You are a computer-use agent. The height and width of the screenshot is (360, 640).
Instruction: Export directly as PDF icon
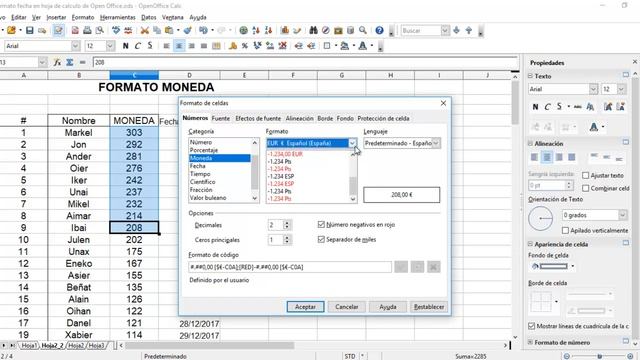pyautogui.click(x=75, y=30)
